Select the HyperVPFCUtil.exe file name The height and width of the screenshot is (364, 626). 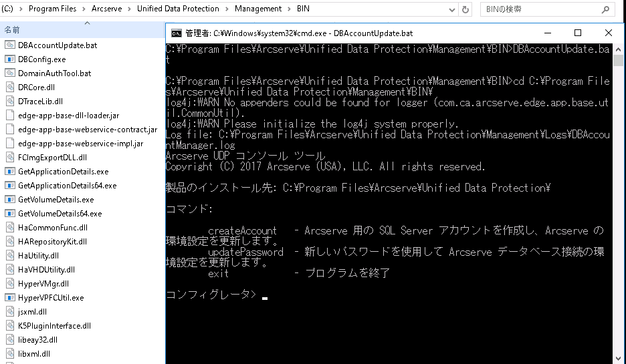tap(51, 297)
